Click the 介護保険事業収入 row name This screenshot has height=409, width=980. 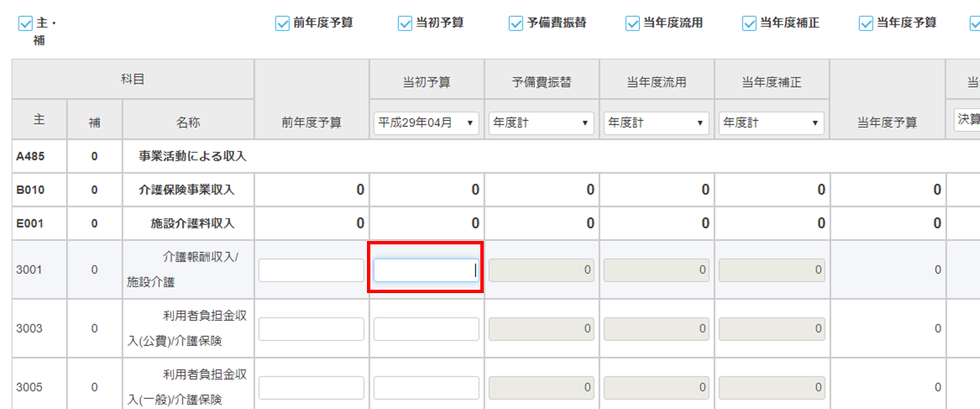(x=187, y=190)
